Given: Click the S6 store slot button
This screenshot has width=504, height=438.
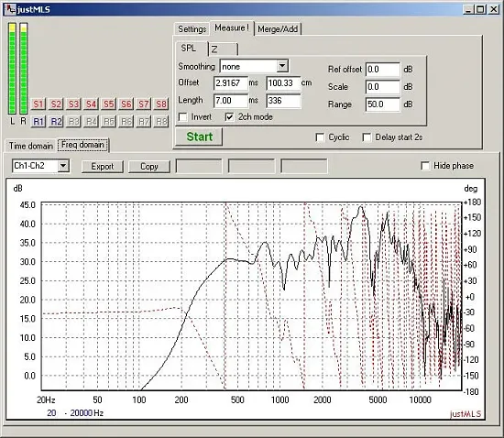Looking at the screenshot, I should pyautogui.click(x=126, y=104).
